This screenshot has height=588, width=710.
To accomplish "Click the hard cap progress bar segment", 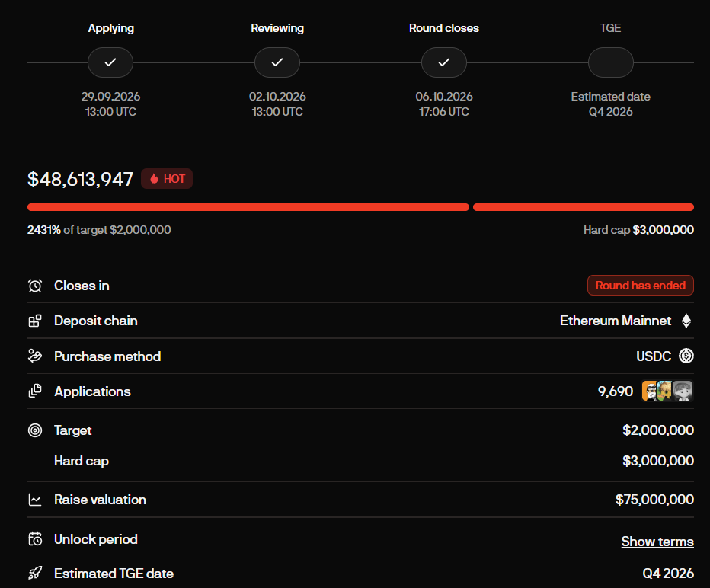I will tap(584, 207).
